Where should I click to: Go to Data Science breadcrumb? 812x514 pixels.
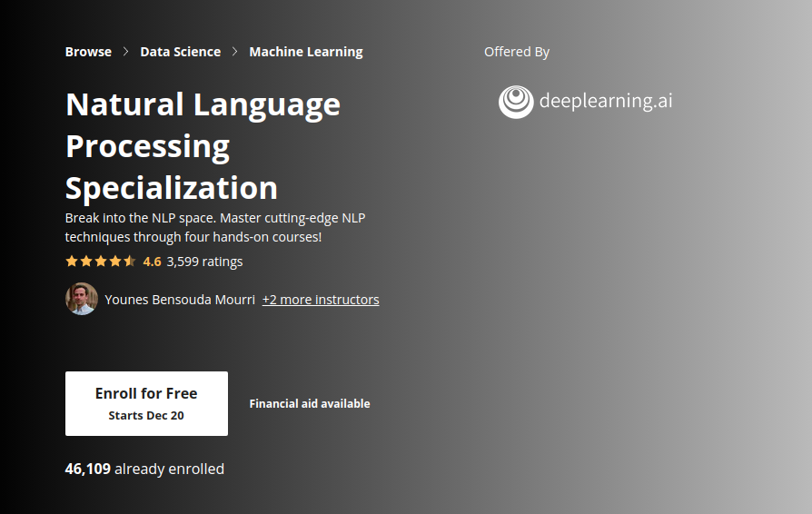(180, 52)
